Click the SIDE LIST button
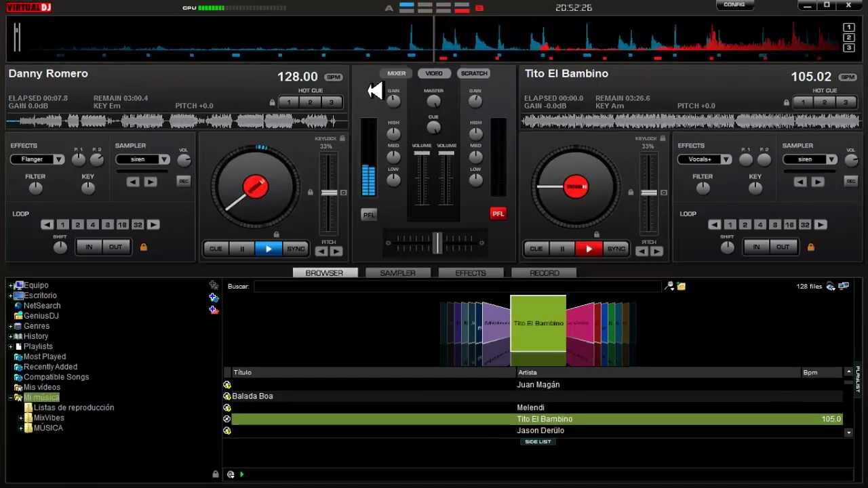 538,442
